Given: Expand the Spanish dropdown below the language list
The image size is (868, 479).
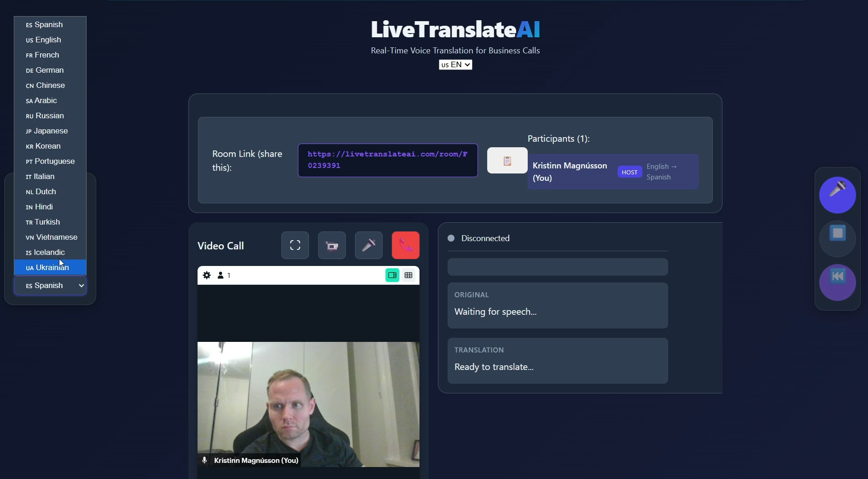Looking at the screenshot, I should [x=50, y=285].
